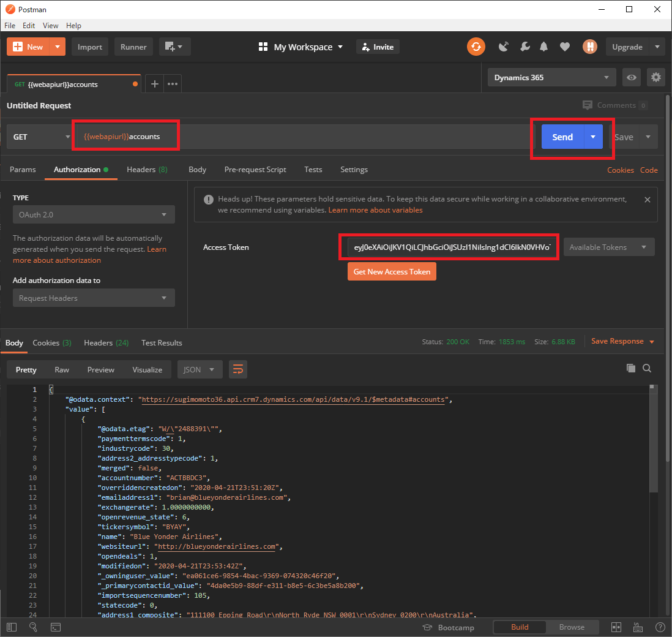Viewport: 672px width, 637px height.
Task: Switch to Browse mode in footer
Action: click(x=572, y=627)
